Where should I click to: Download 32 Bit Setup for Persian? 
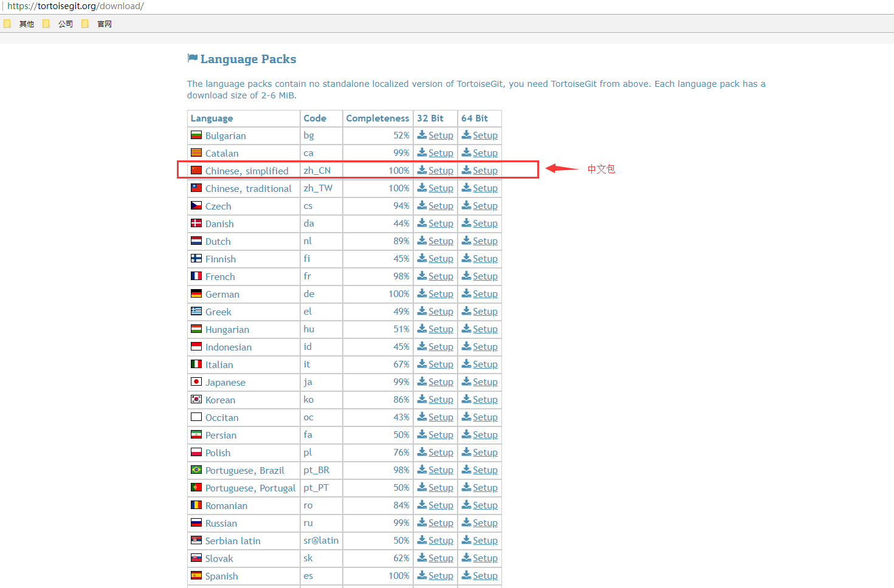point(435,435)
